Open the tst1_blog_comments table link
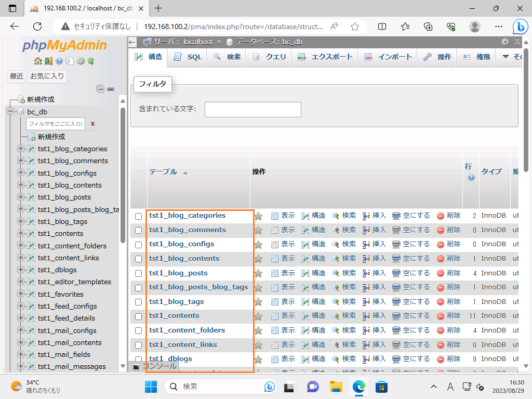Image resolution: width=532 pixels, height=399 pixels. (x=187, y=230)
